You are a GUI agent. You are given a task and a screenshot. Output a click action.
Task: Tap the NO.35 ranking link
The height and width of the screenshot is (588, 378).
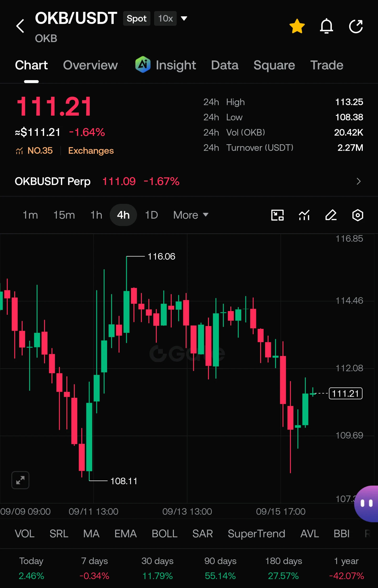40,151
